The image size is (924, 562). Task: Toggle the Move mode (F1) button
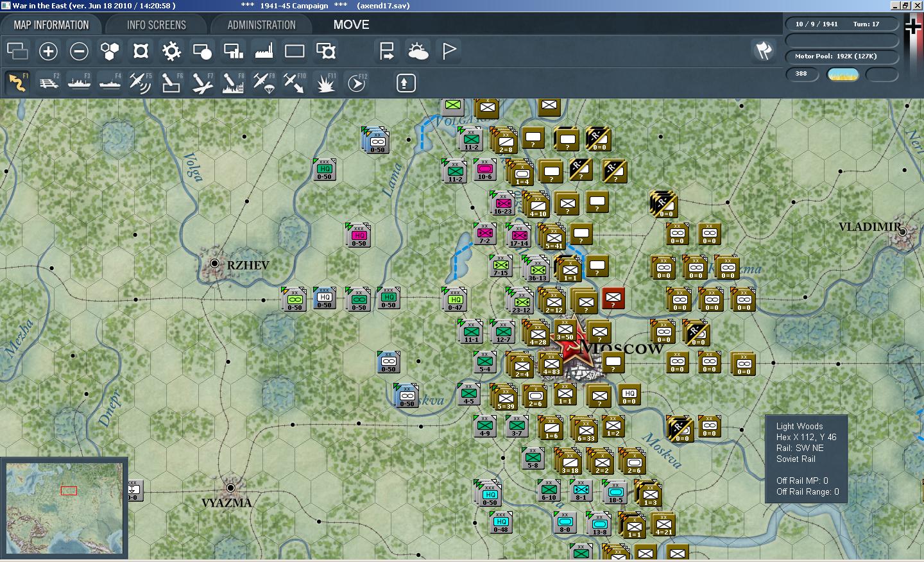coord(17,83)
